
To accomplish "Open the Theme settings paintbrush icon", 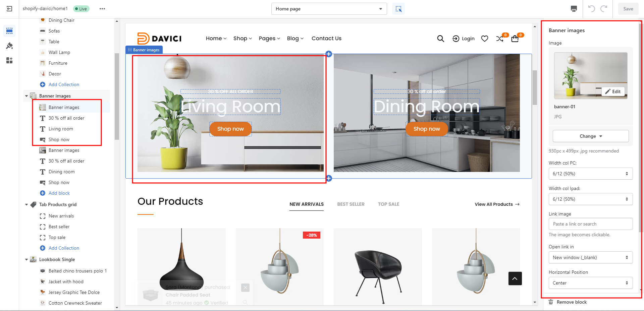I will 9,46.
